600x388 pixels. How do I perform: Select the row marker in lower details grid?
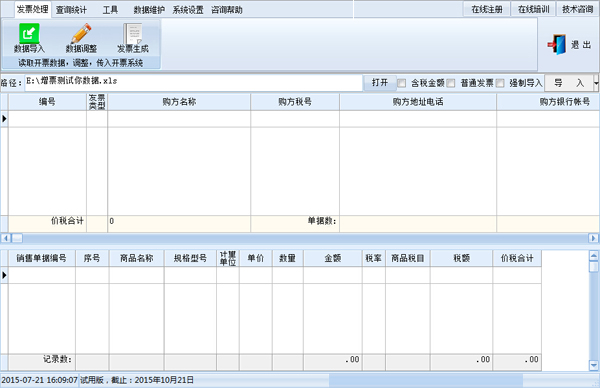click(x=4, y=275)
